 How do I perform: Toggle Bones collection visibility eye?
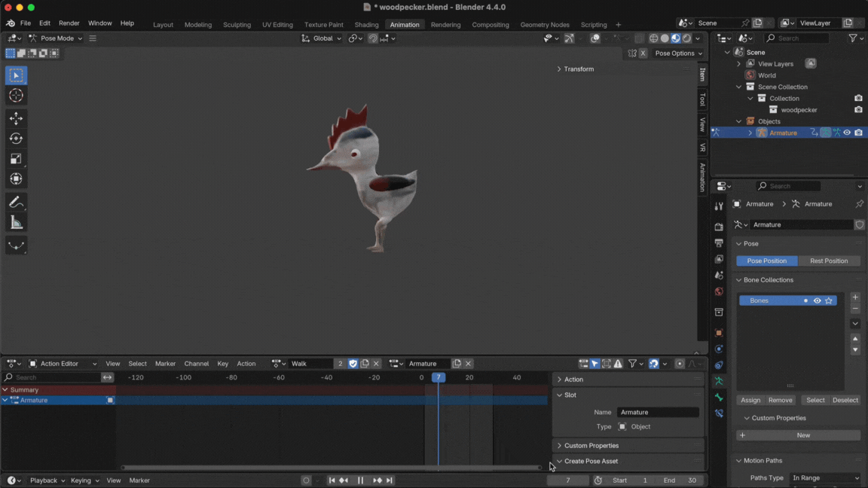click(x=817, y=300)
